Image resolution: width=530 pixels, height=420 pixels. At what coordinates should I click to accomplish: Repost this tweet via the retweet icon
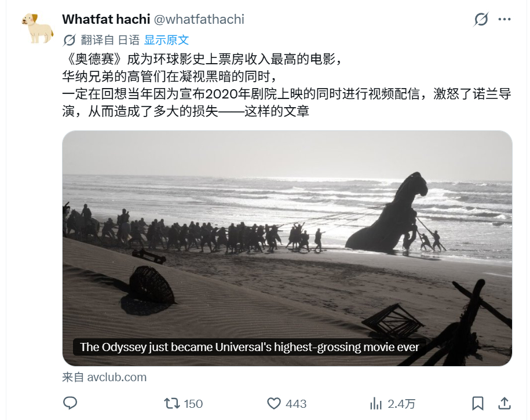click(171, 403)
